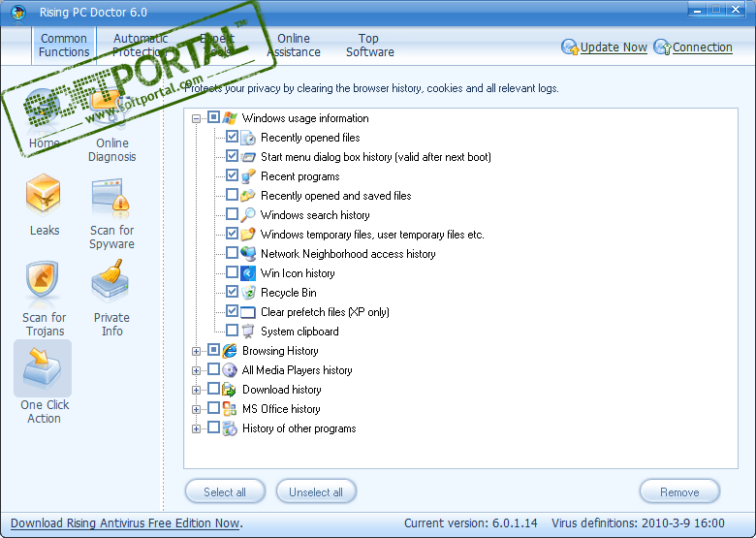756x538 pixels.
Task: Select One Click Action icon
Action: tap(43, 368)
